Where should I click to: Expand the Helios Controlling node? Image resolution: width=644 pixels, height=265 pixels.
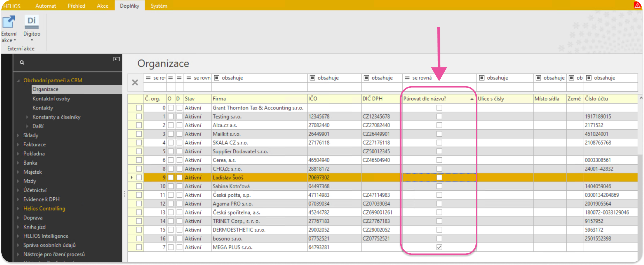pyautogui.click(x=18, y=209)
